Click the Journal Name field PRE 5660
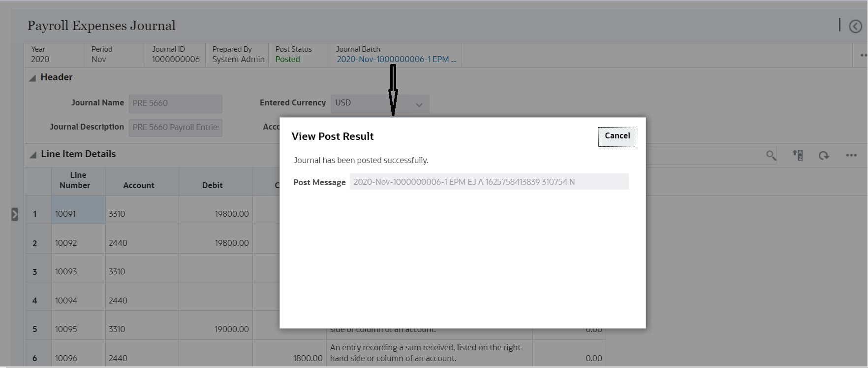This screenshot has width=868, height=368. point(176,103)
